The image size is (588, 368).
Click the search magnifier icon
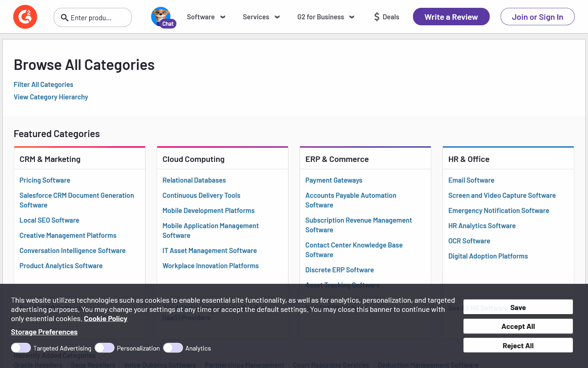click(65, 17)
